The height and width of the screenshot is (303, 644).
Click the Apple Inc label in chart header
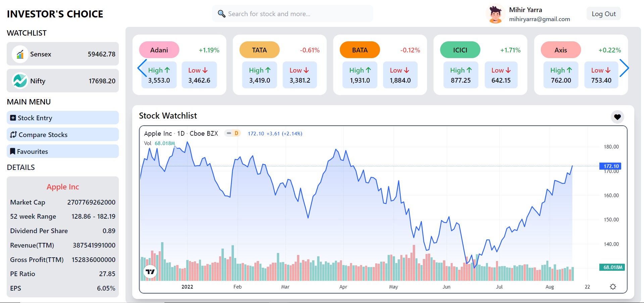click(158, 133)
